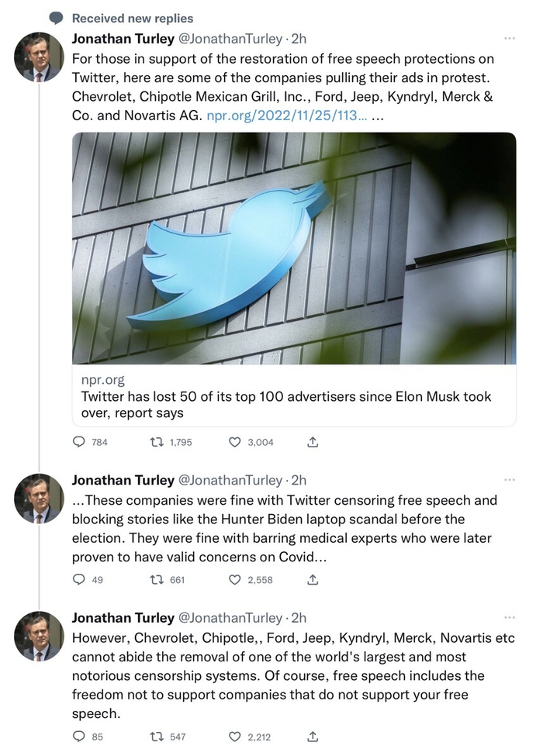
Task: Retweet the tweet with 547 retweets
Action: (x=156, y=737)
